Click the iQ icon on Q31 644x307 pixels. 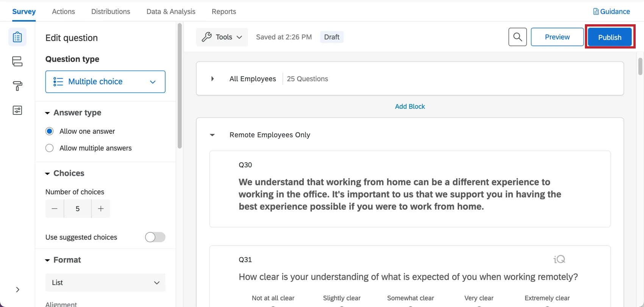tap(559, 259)
